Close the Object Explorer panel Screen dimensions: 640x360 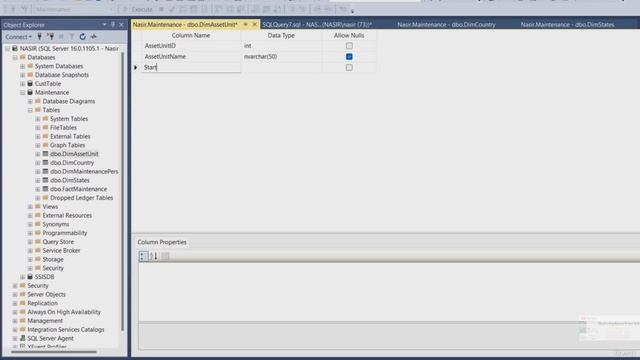(121, 25)
